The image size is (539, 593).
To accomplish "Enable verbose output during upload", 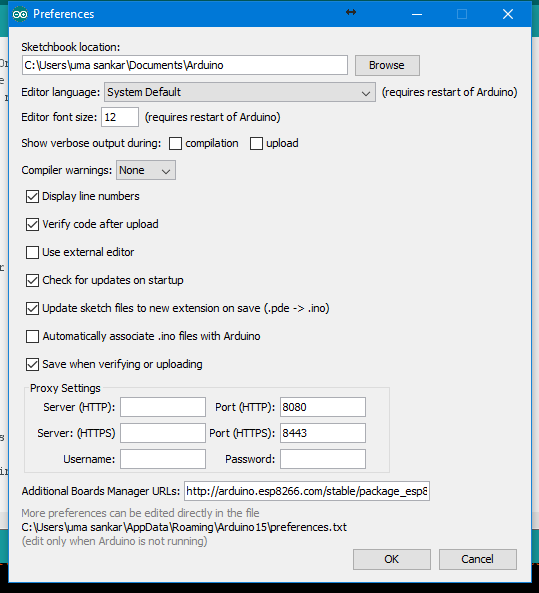I will pyautogui.click(x=256, y=144).
